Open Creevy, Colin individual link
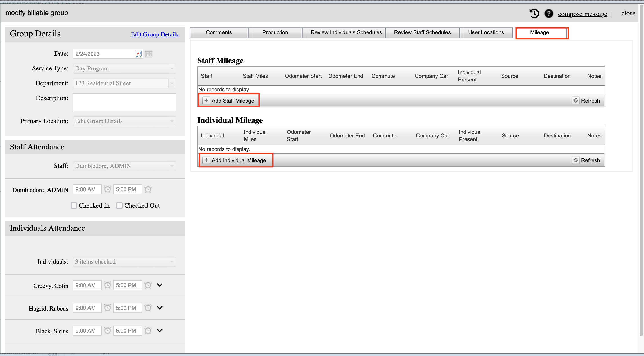The image size is (644, 356). click(51, 286)
